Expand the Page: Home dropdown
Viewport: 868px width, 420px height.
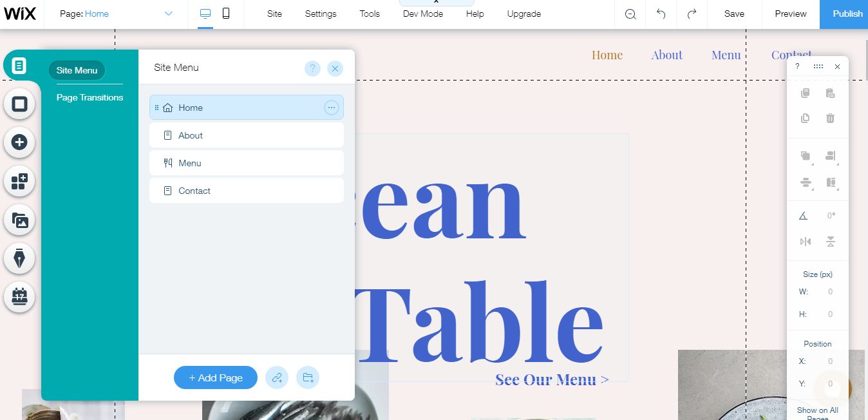[169, 14]
